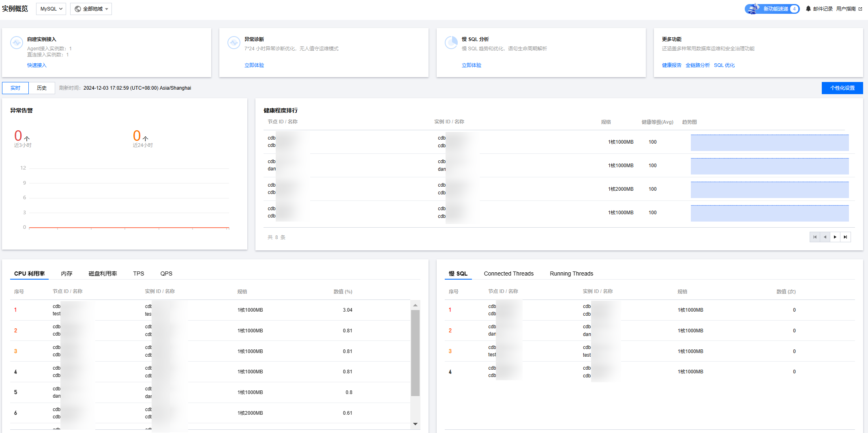Click 1核2000MB in the CPU table row 6

tap(250, 413)
